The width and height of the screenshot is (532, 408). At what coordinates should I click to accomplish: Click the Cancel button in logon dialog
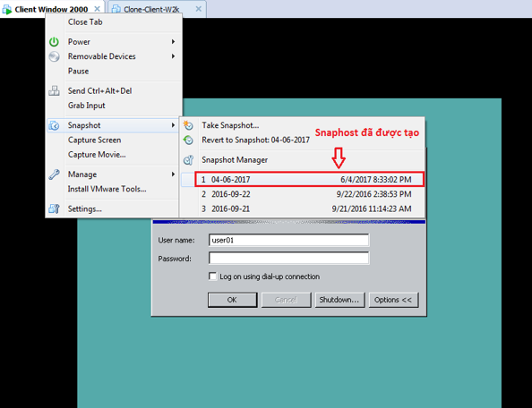[286, 300]
